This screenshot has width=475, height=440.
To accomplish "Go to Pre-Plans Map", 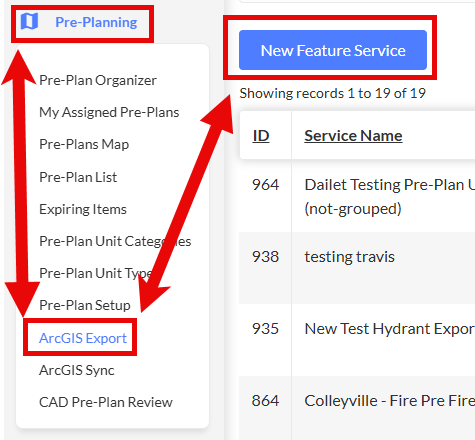I will point(84,144).
